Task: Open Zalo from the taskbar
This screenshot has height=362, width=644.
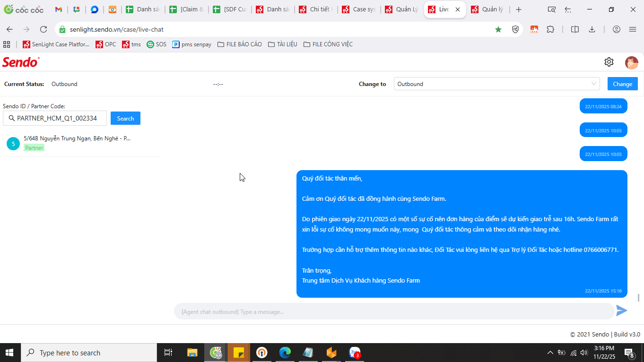Action: pyautogui.click(x=354, y=353)
